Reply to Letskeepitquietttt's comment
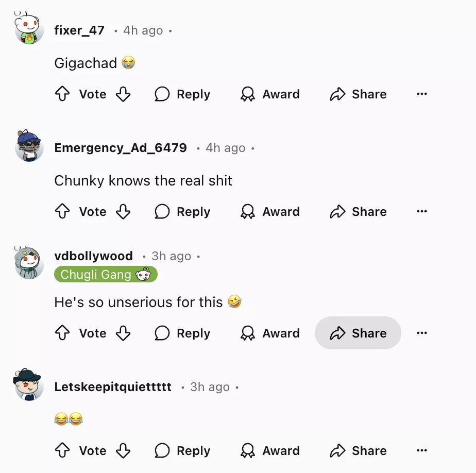Viewport: 476px width, 473px height. (182, 450)
